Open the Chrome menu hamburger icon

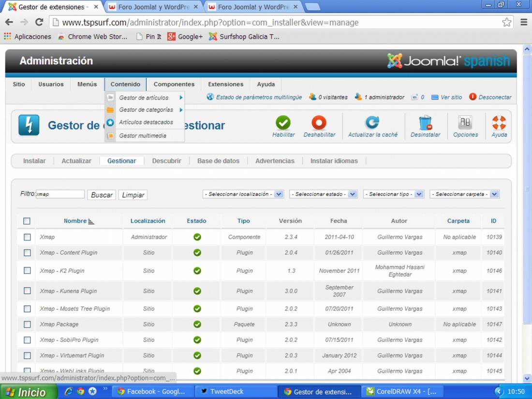tap(524, 22)
